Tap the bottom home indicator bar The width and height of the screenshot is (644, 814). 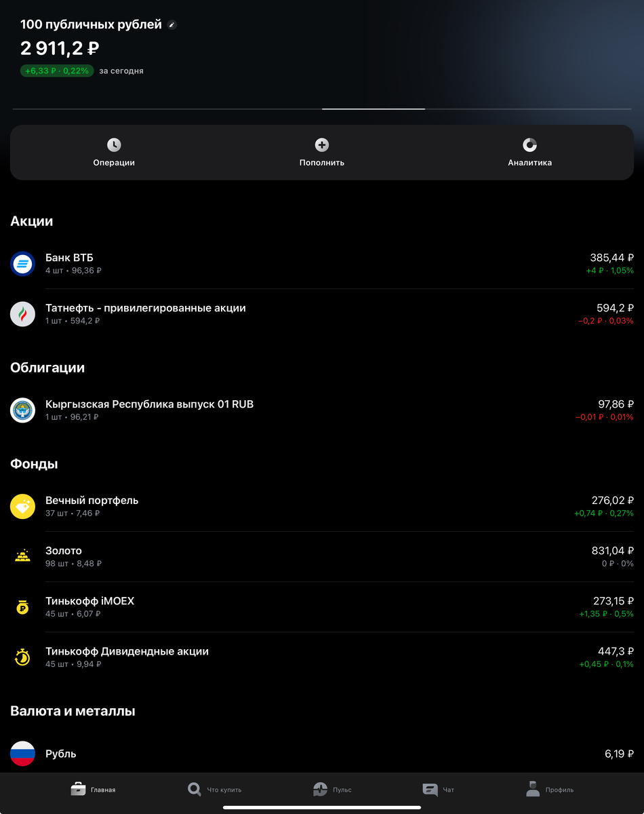[x=322, y=807]
